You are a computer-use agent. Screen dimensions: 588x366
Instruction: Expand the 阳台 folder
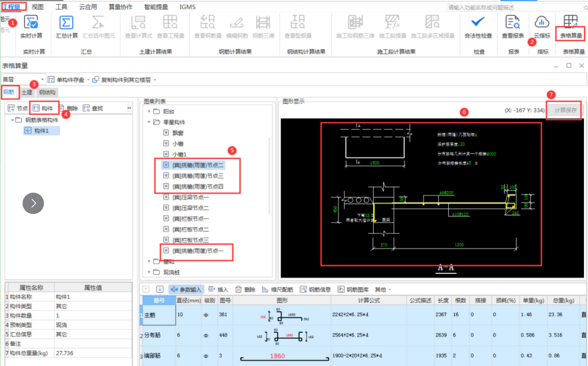[149, 111]
